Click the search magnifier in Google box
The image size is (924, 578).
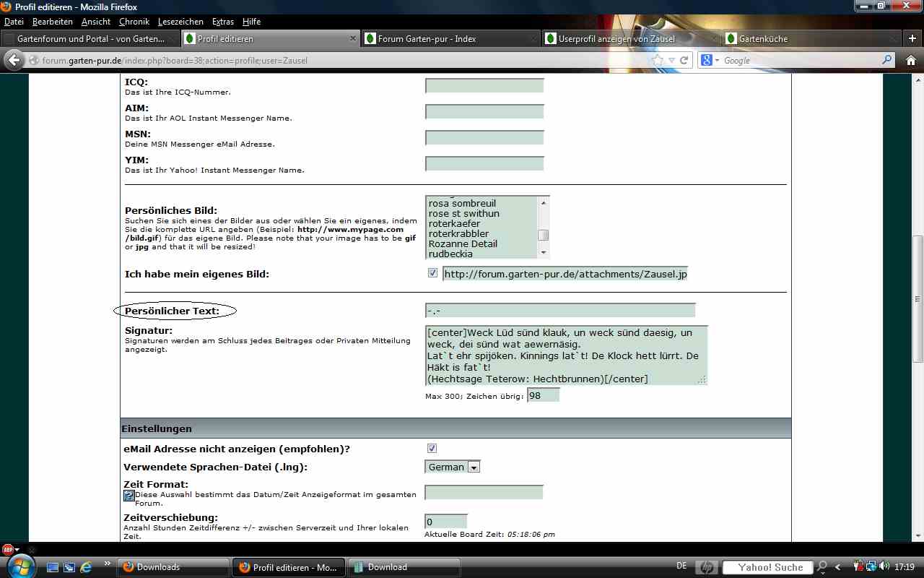pyautogui.click(x=887, y=61)
